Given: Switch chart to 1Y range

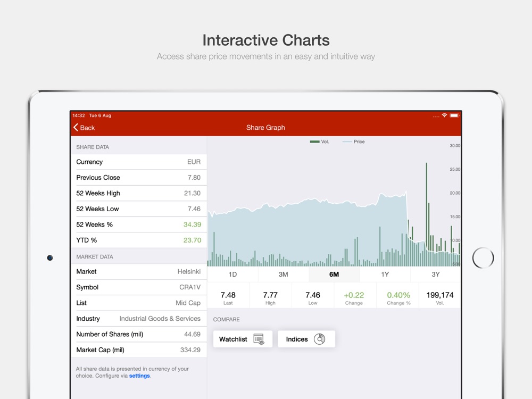Looking at the screenshot, I should tap(385, 275).
